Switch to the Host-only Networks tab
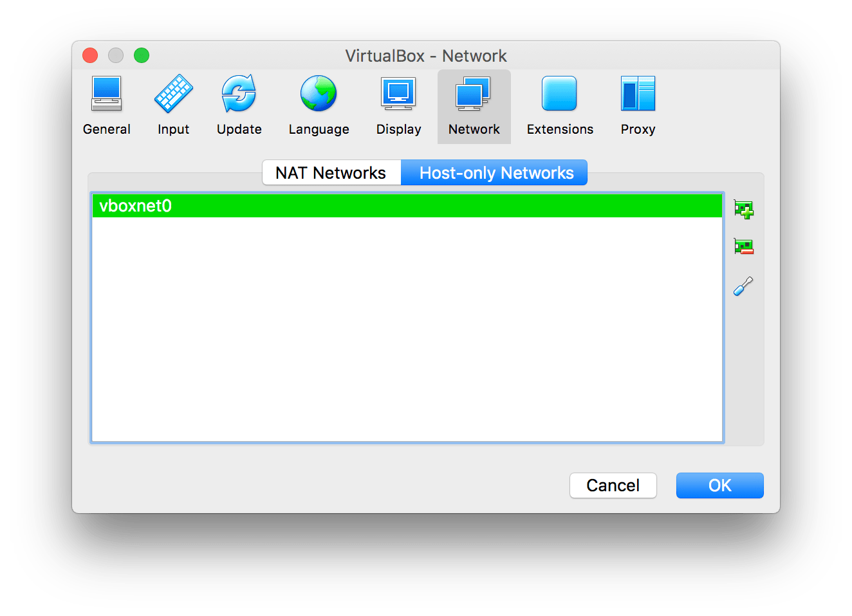The width and height of the screenshot is (852, 616). 495,172
